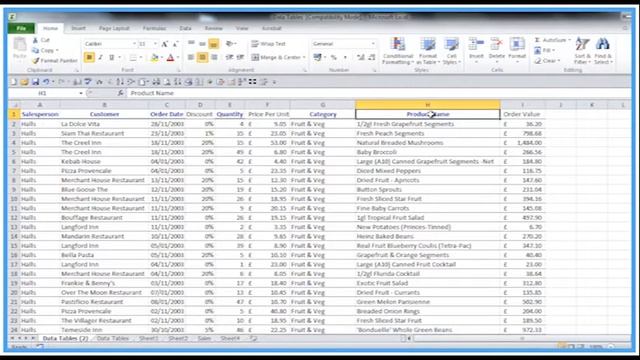Viewport: 640px width, 360px height.
Task: Click the formula bar showing Product Name
Action: tap(380, 93)
